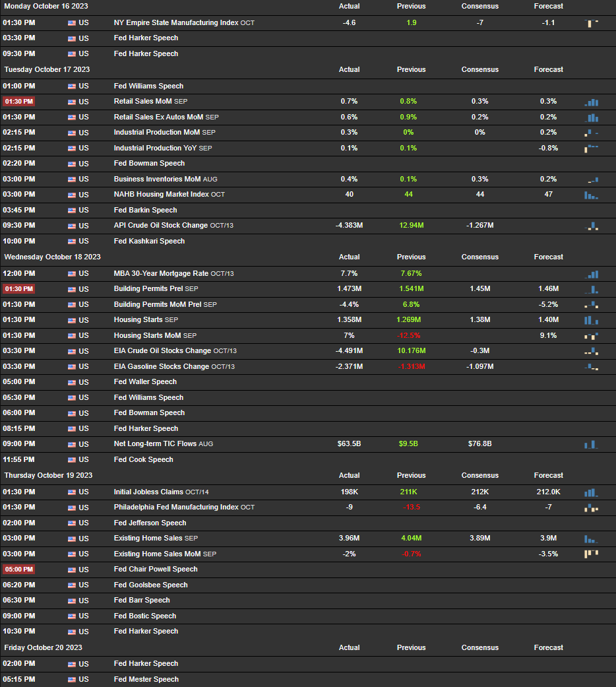This screenshot has height=687, width=616.
Task: Open the Building Permits MoM Prel chart icon
Action: tap(591, 304)
